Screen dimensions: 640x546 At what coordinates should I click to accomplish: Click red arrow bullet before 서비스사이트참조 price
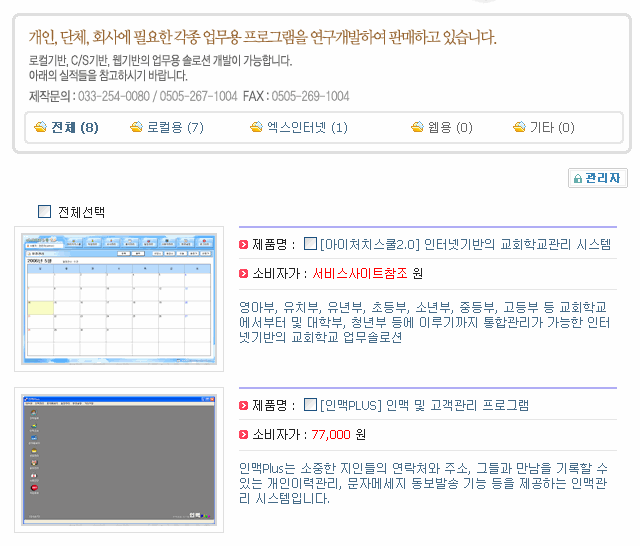coord(243,273)
